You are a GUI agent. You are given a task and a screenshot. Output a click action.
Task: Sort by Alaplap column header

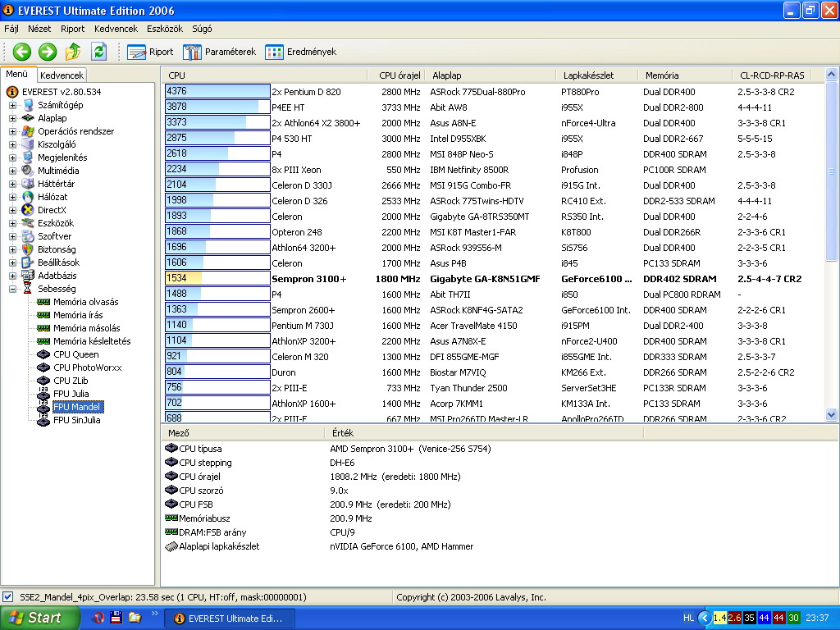tap(491, 75)
